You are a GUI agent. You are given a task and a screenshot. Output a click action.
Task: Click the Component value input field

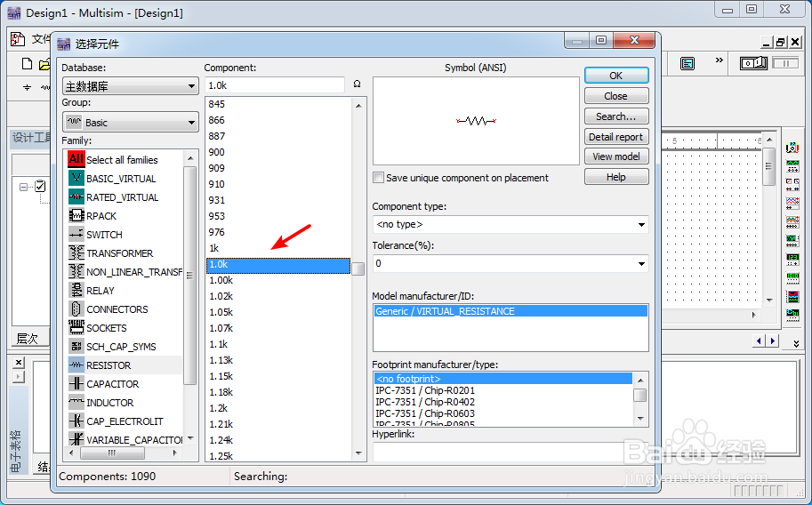click(x=275, y=85)
